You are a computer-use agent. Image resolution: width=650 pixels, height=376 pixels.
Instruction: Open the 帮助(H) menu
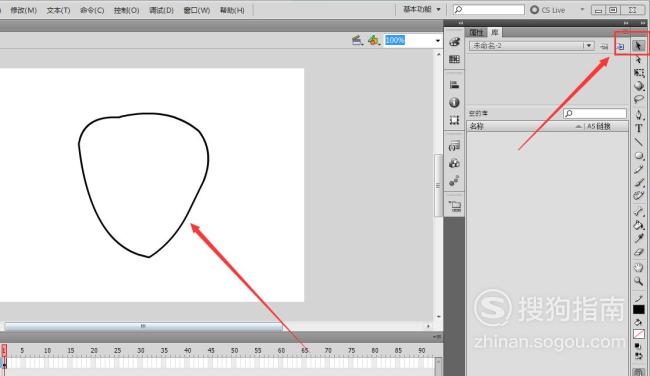232,10
